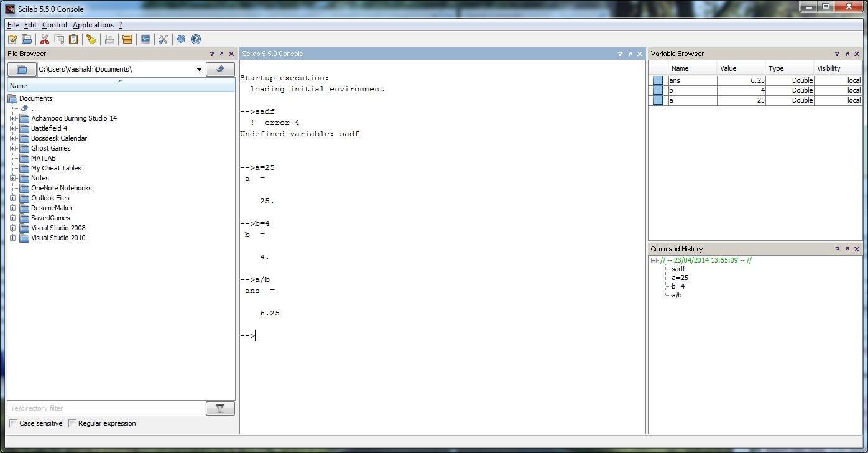Expand the Visual Studio 2010 folder

click(x=12, y=238)
